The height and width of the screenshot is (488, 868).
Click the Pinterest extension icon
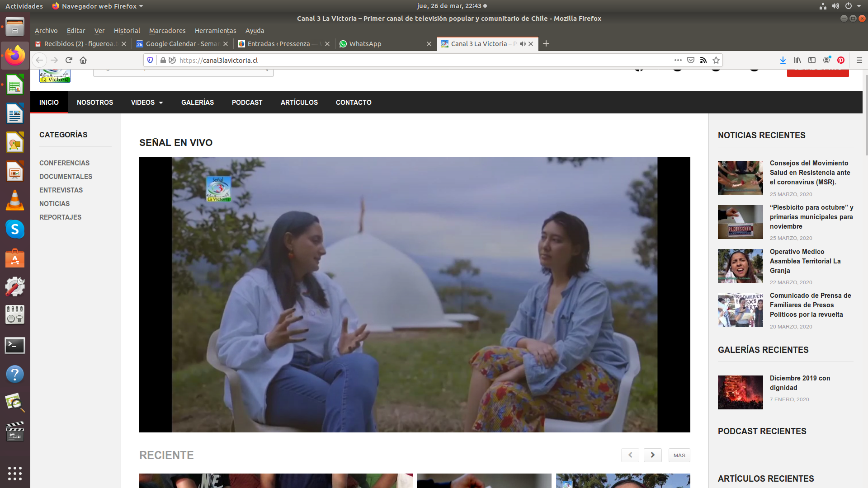(x=841, y=60)
